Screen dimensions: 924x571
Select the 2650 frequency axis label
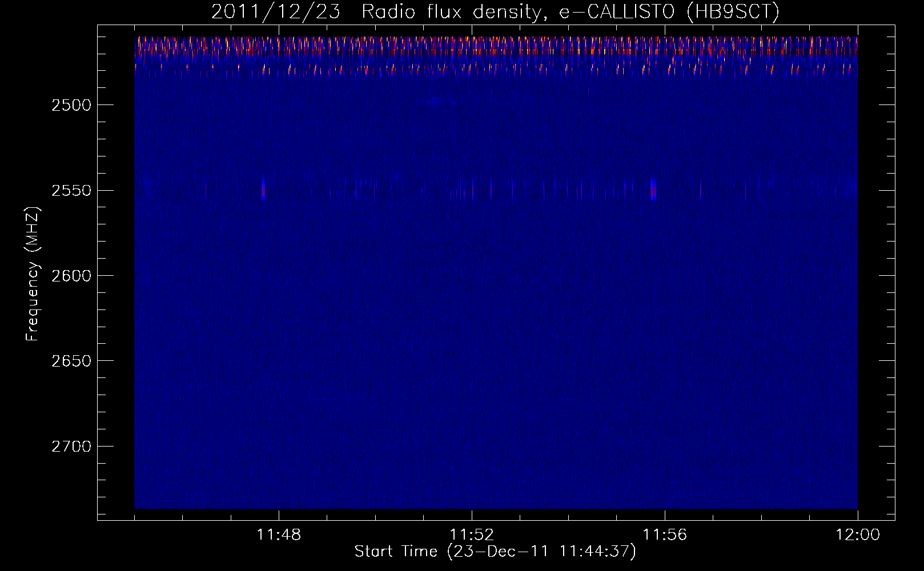71,361
